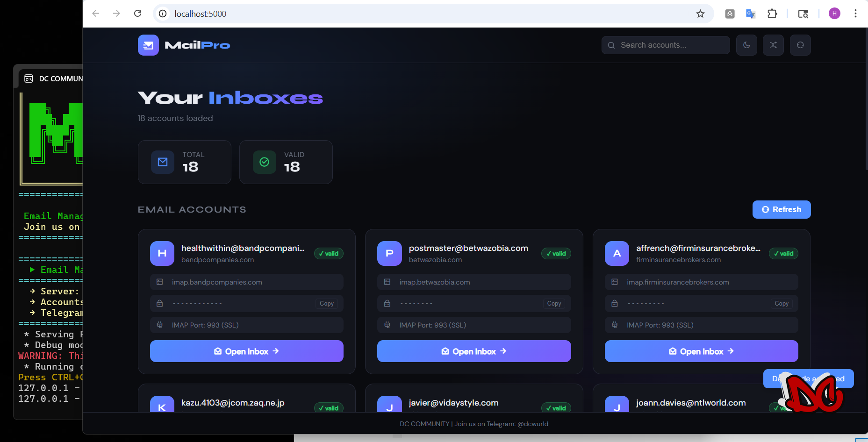The image size is (868, 442).
Task: Click the valid badge on affrench card
Action: [x=783, y=254]
